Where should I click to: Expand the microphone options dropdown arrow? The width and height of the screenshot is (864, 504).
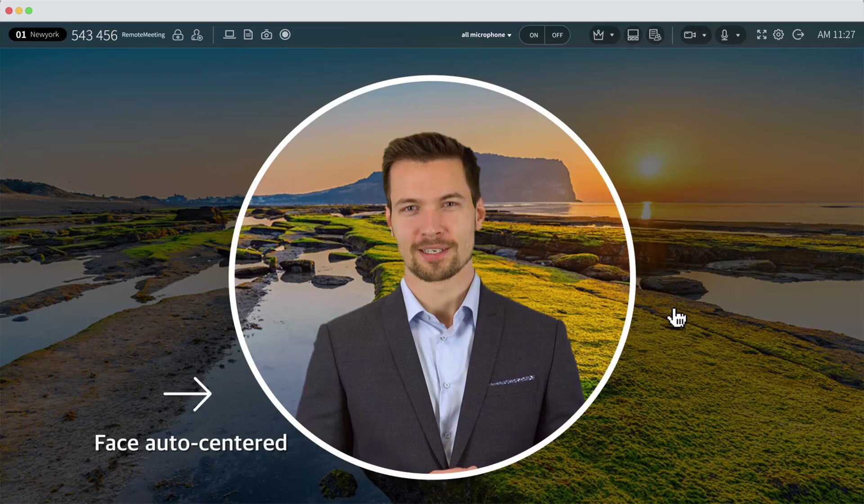tap(738, 35)
